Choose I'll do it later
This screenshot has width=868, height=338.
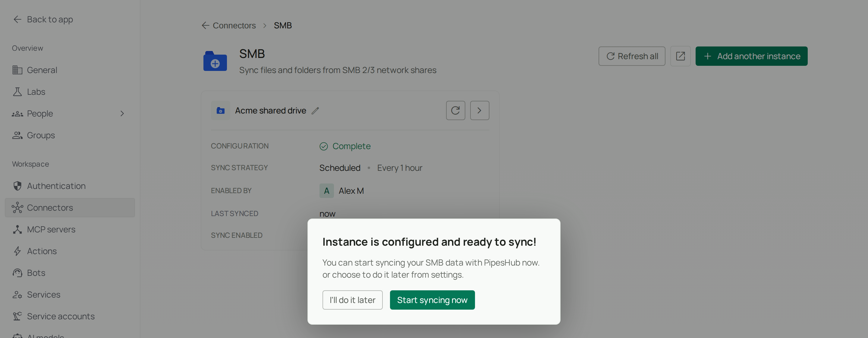coord(352,300)
